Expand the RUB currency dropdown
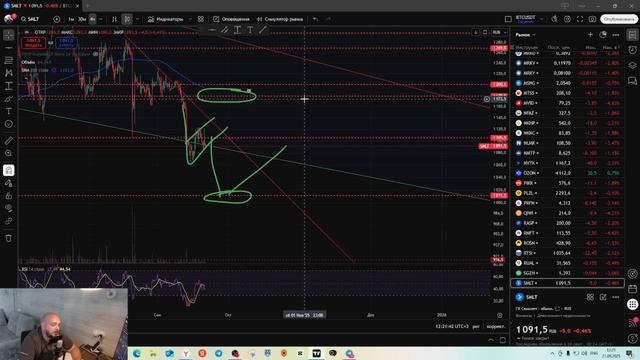This screenshot has height=360, width=640. point(499,32)
